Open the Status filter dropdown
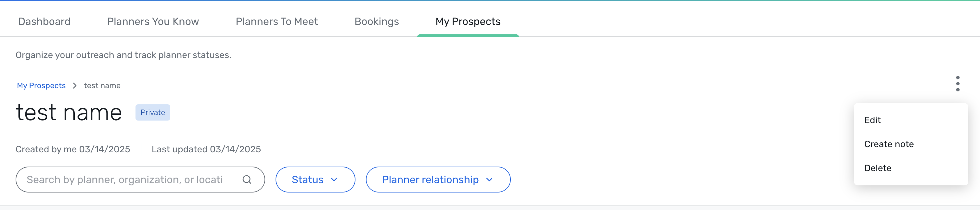Image resolution: width=980 pixels, height=210 pixels. click(x=315, y=180)
